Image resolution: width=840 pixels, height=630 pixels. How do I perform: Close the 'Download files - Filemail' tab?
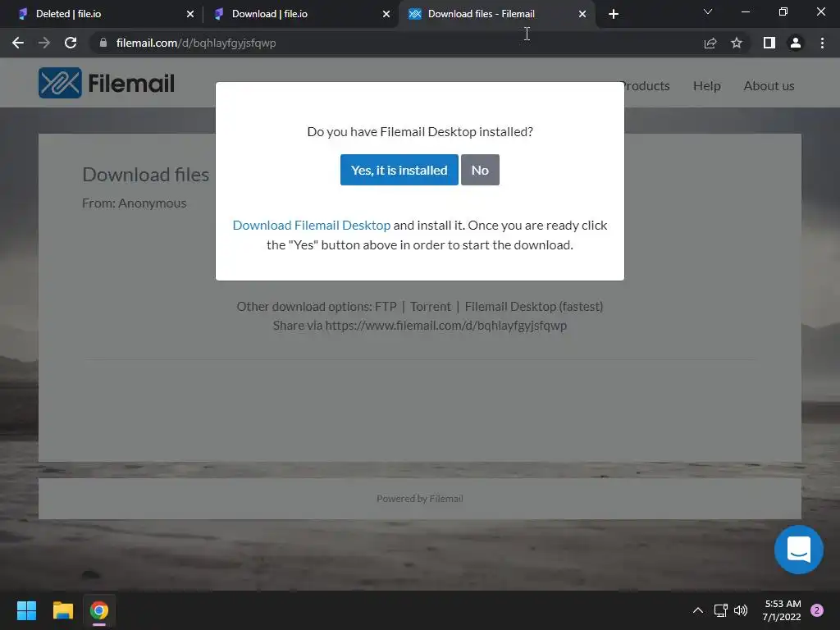click(582, 14)
